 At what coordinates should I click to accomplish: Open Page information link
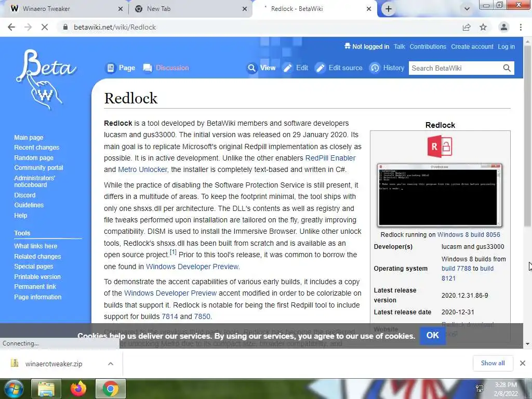[x=37, y=297]
